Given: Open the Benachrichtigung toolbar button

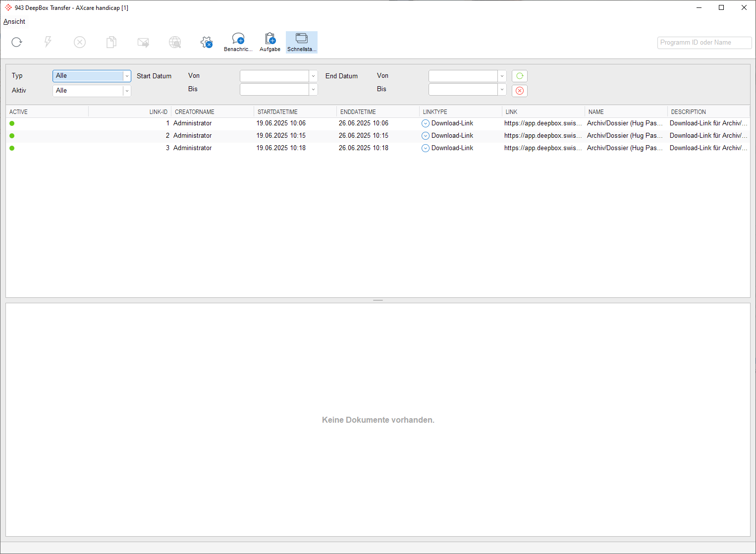Looking at the screenshot, I should click(x=238, y=42).
